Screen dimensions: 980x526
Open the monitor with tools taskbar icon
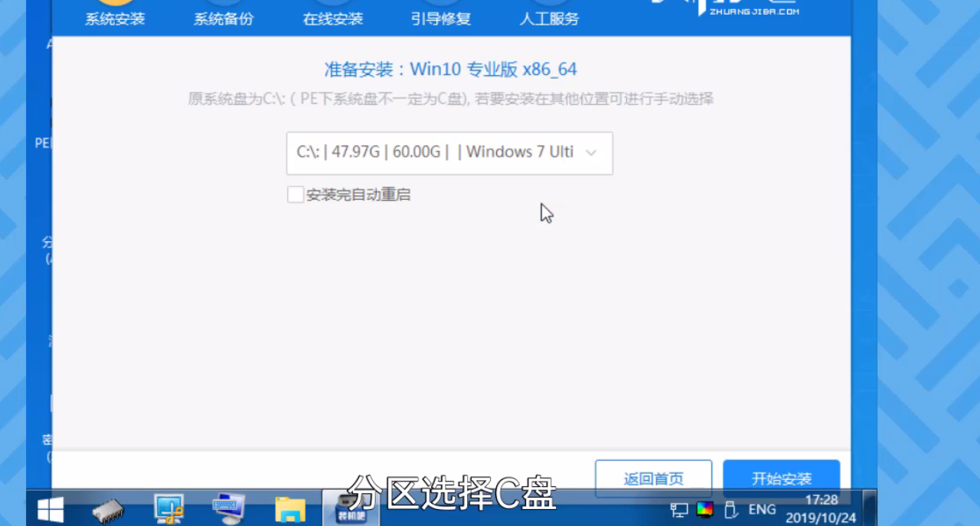pyautogui.click(x=168, y=508)
